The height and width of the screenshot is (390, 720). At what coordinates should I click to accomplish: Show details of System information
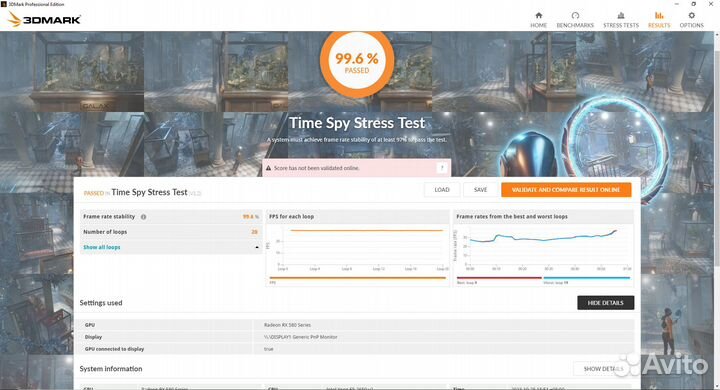[x=603, y=369]
